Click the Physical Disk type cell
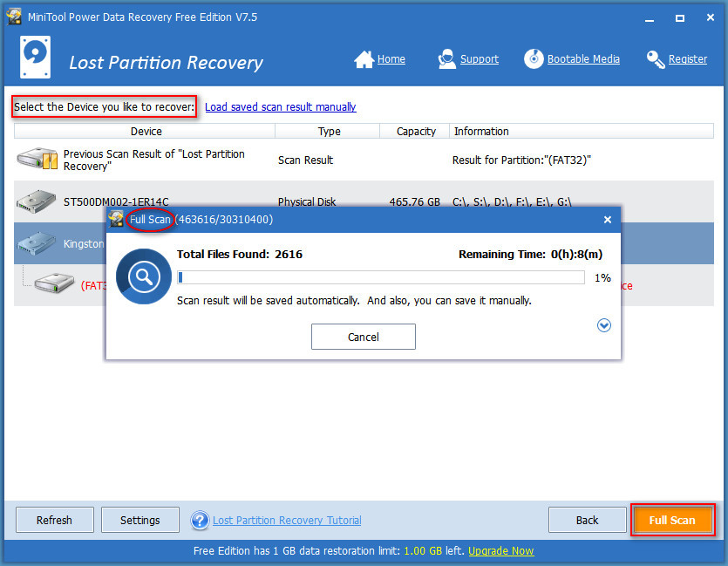The image size is (728, 566). 306,202
